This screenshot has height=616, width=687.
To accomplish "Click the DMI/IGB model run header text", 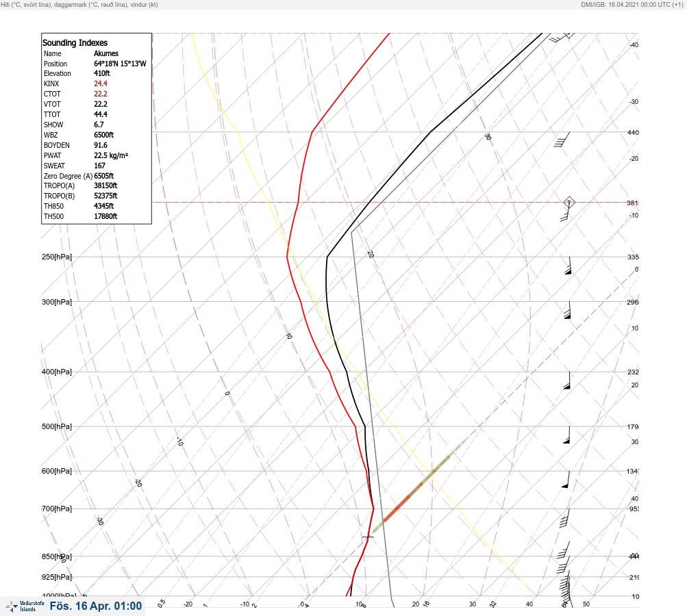I will coord(632,4).
